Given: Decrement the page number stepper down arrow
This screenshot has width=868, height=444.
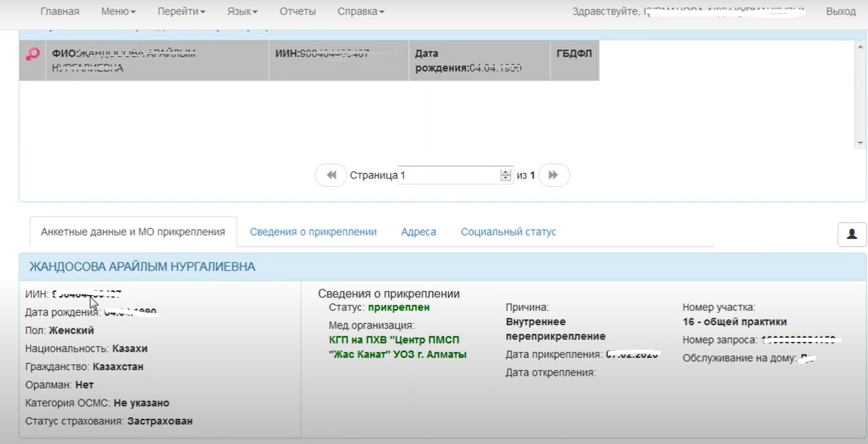Looking at the screenshot, I should (x=505, y=178).
